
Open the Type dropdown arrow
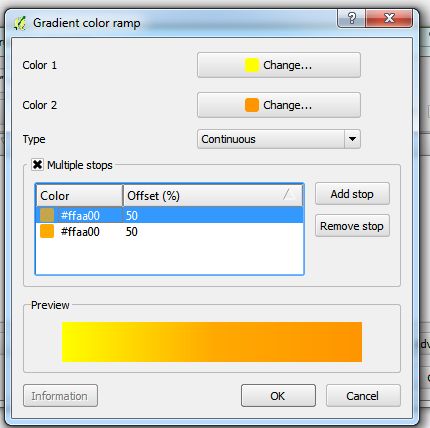[x=352, y=139]
